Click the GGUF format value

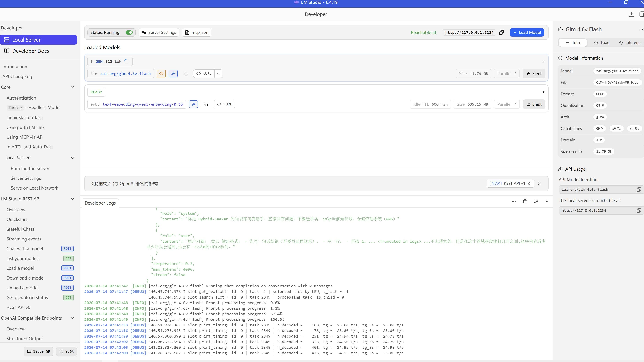(600, 94)
